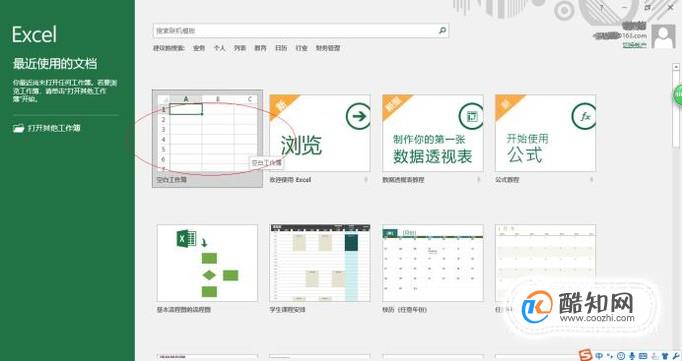Click the fx icon on 公式 template
682x361 pixels.
pyautogui.click(x=584, y=116)
